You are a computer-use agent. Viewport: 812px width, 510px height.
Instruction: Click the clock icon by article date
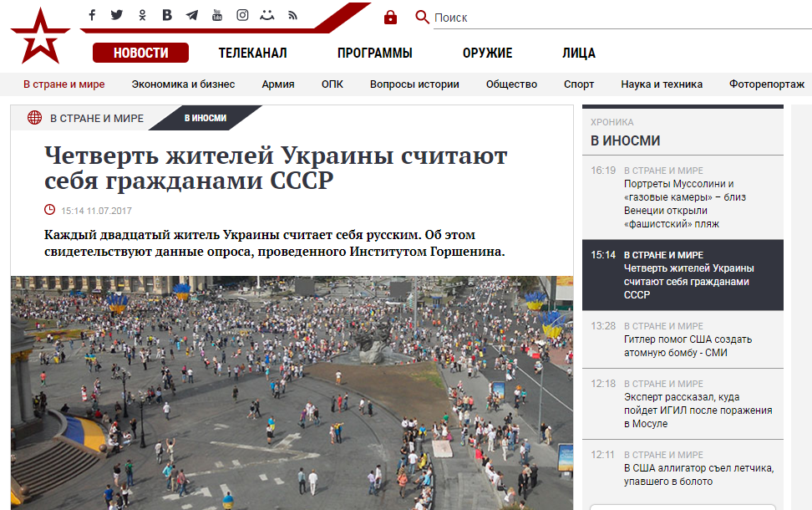click(x=50, y=210)
